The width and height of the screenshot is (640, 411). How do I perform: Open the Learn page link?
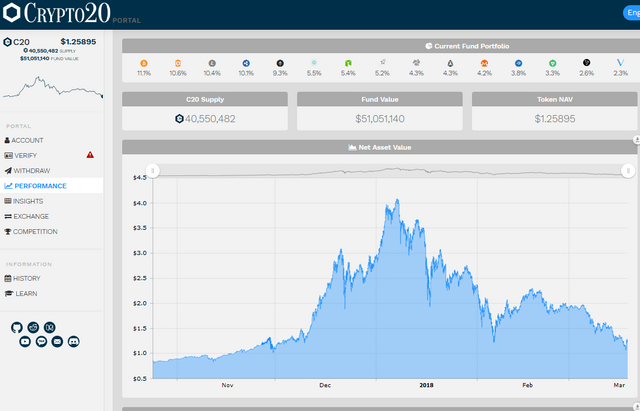pos(20,293)
